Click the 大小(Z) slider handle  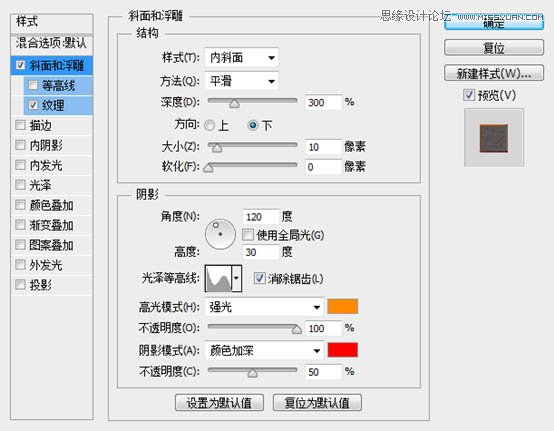(217, 148)
